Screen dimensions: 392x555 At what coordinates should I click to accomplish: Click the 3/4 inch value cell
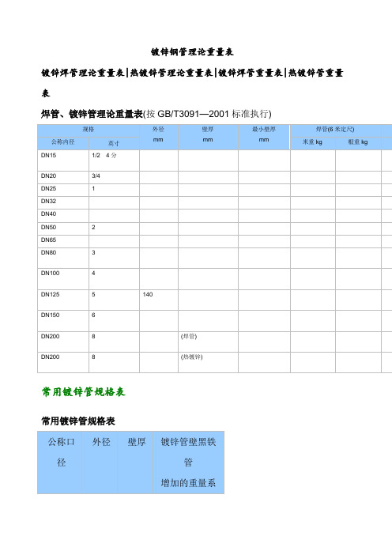tap(114, 177)
